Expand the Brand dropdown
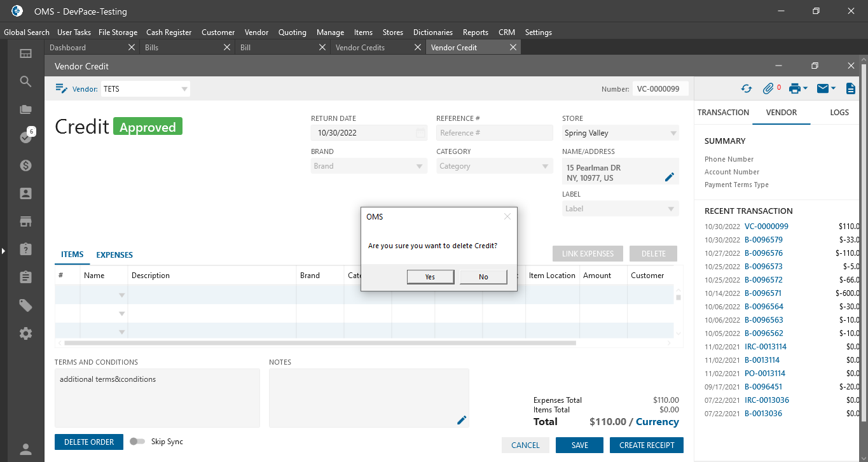This screenshot has width=868, height=462. point(419,166)
